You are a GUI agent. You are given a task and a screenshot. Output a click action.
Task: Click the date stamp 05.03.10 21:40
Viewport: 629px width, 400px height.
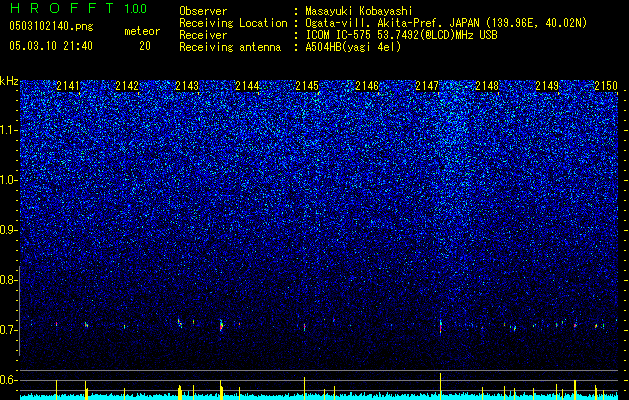click(x=51, y=46)
